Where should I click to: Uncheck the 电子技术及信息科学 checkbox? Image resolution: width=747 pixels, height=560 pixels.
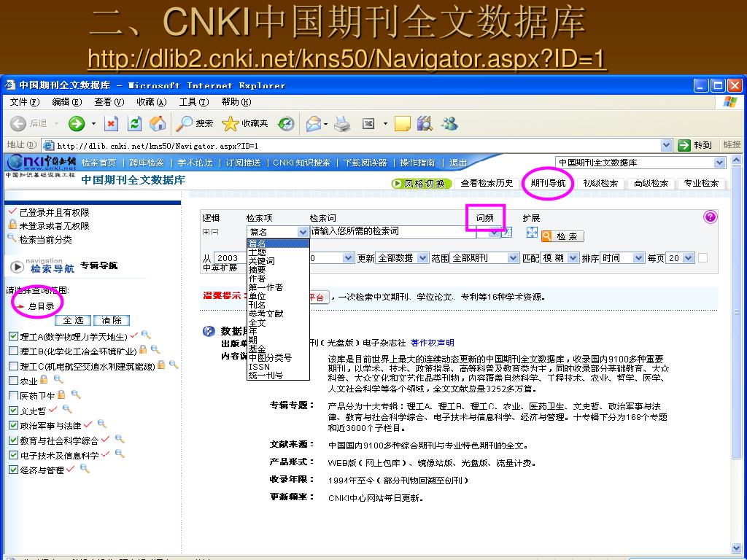[14, 455]
